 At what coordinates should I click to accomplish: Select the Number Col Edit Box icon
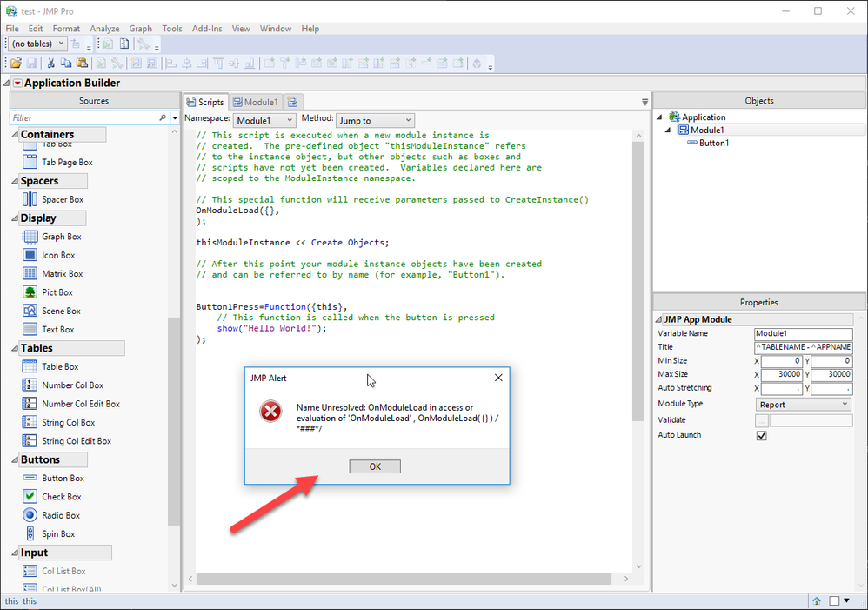click(30, 404)
